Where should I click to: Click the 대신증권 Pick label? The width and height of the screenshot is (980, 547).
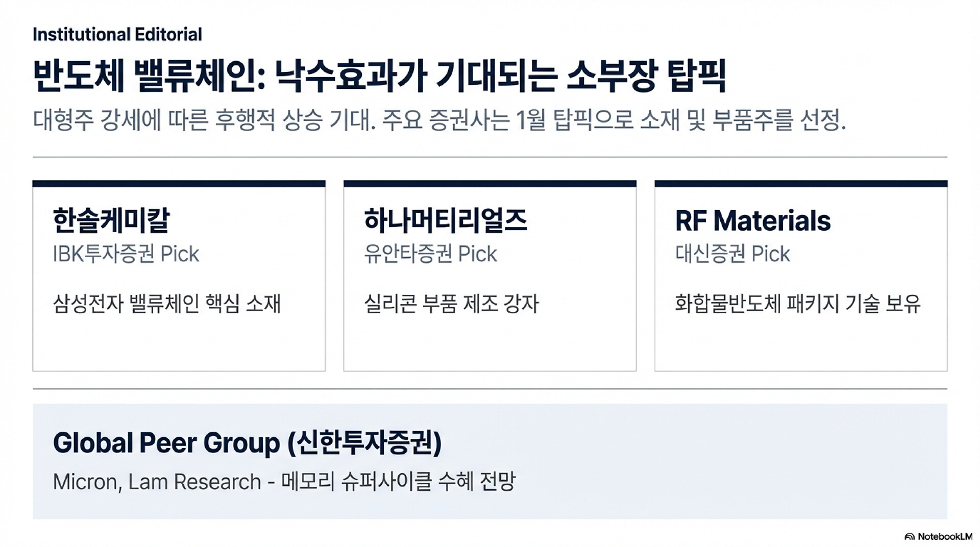point(732,254)
